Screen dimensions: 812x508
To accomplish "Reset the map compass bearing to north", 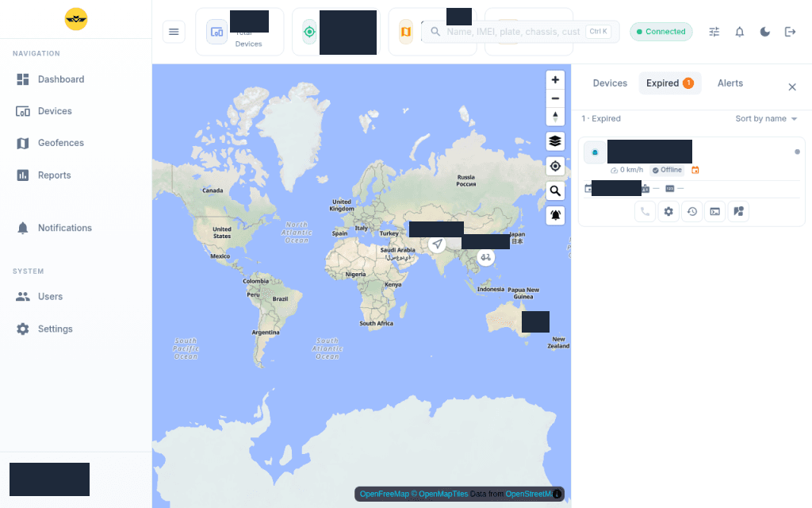I will (555, 117).
